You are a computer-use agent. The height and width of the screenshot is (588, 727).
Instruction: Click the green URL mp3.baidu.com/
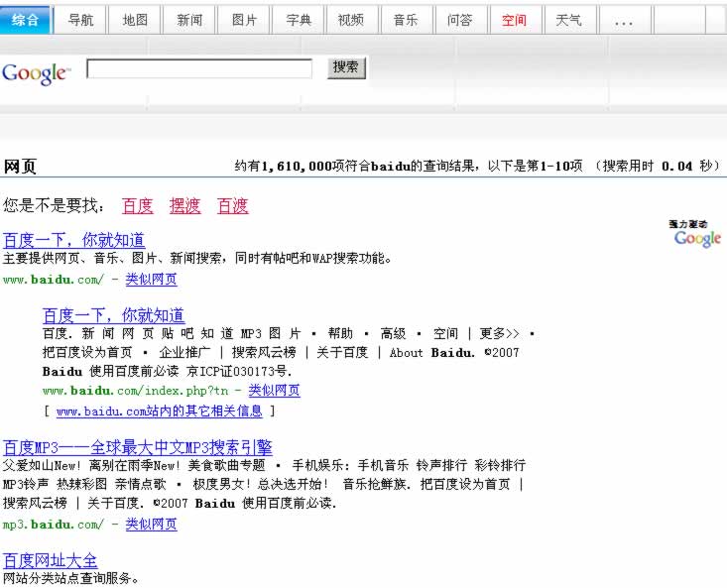54,525
